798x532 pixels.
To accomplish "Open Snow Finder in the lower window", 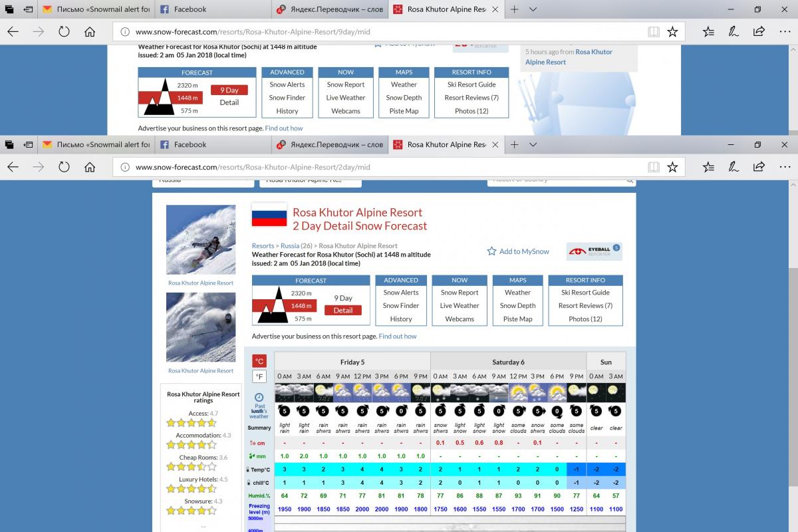I will coord(401,306).
